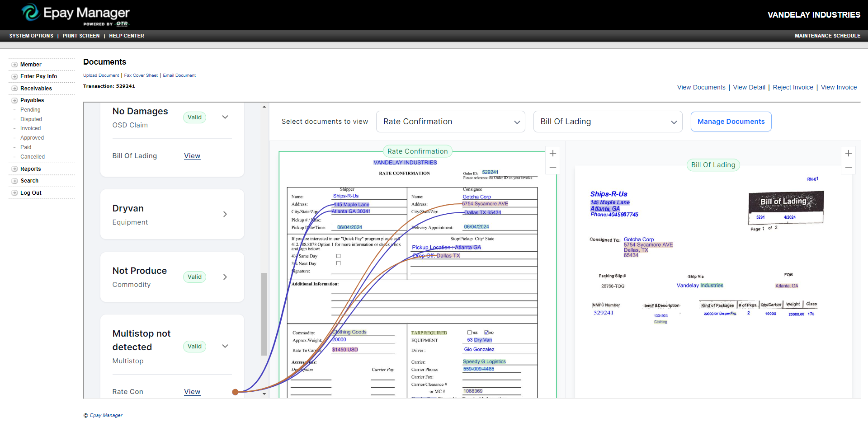Click the View Documents link
The width and height of the screenshot is (868, 427).
pos(701,87)
